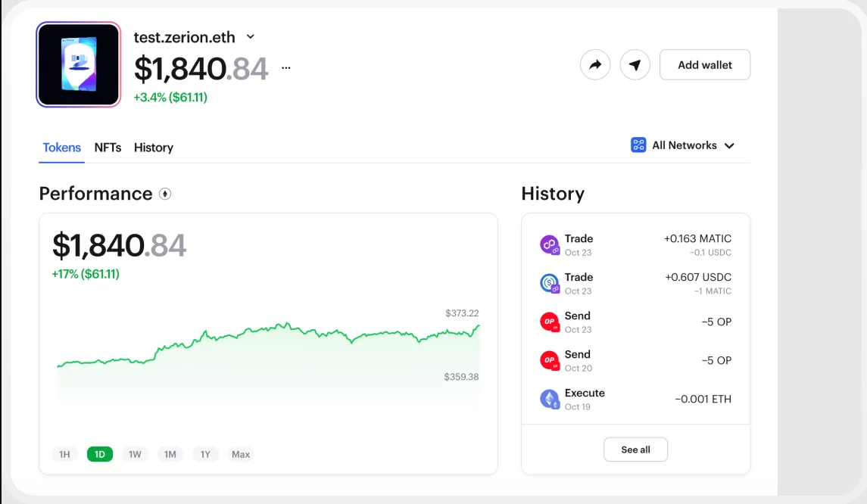867x504 pixels.
Task: Open the +0.163 MATIC trade entry
Action: [x=636, y=245]
